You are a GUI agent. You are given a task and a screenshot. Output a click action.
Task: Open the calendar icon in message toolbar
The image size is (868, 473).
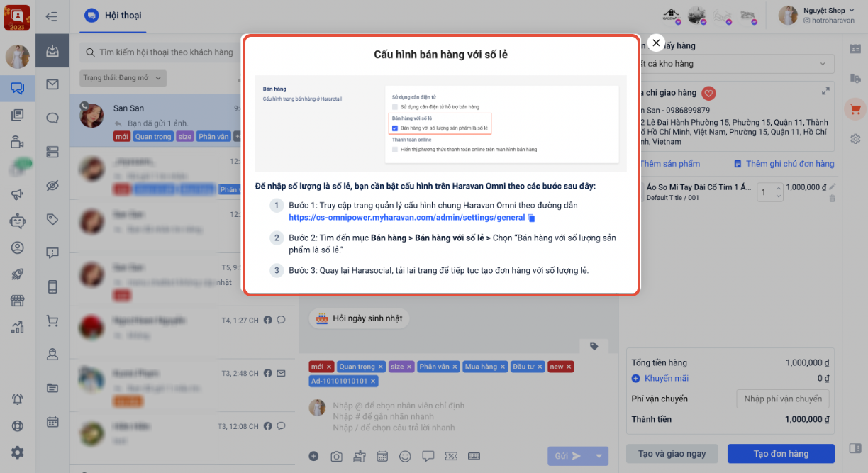coord(382,456)
